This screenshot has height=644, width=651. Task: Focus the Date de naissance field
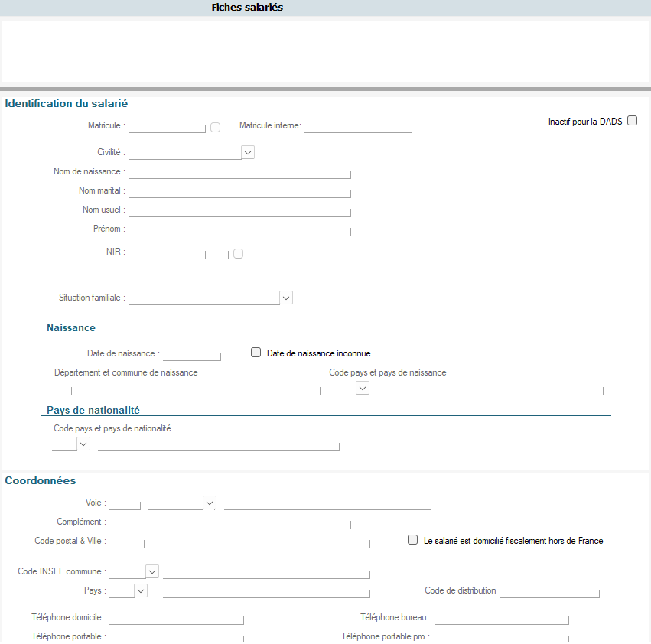click(192, 355)
